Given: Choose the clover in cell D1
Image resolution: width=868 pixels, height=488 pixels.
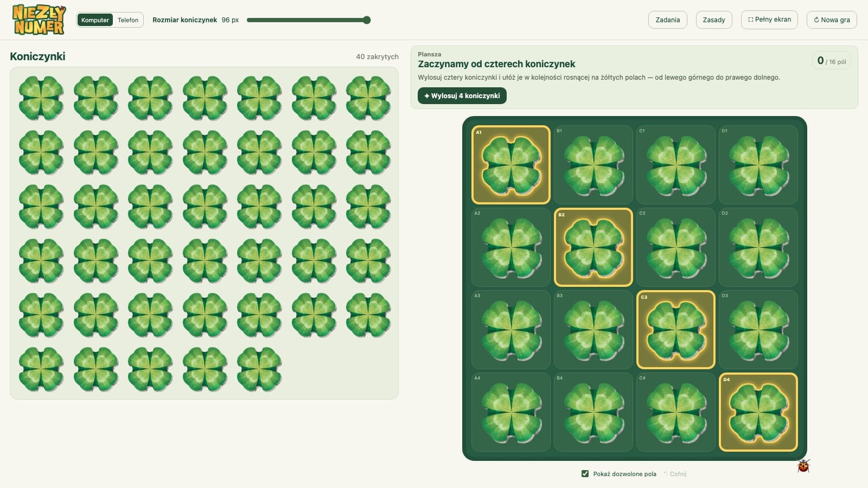Looking at the screenshot, I should pos(758,165).
